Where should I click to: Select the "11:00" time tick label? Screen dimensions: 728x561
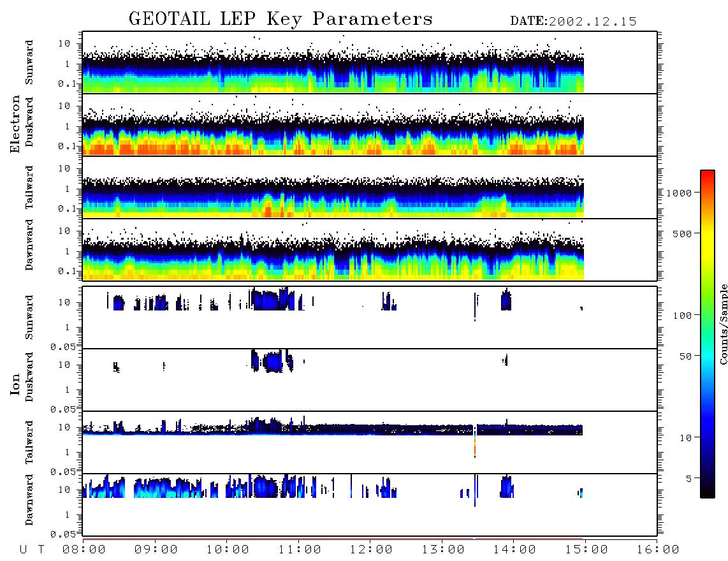[x=300, y=550]
